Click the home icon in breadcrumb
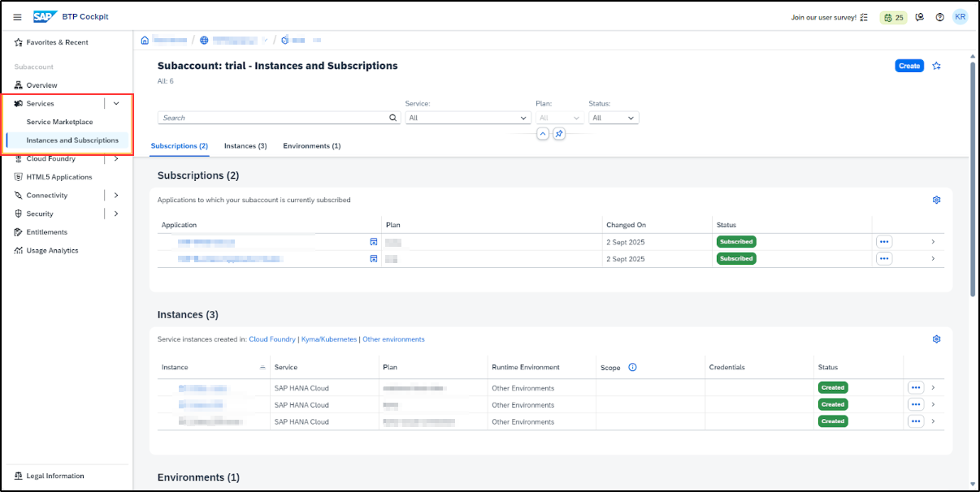980x492 pixels. pos(145,40)
